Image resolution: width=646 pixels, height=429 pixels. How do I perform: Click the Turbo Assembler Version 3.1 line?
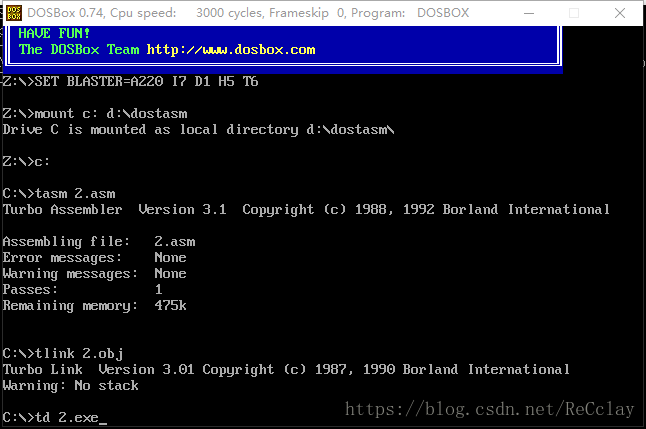tap(306, 210)
